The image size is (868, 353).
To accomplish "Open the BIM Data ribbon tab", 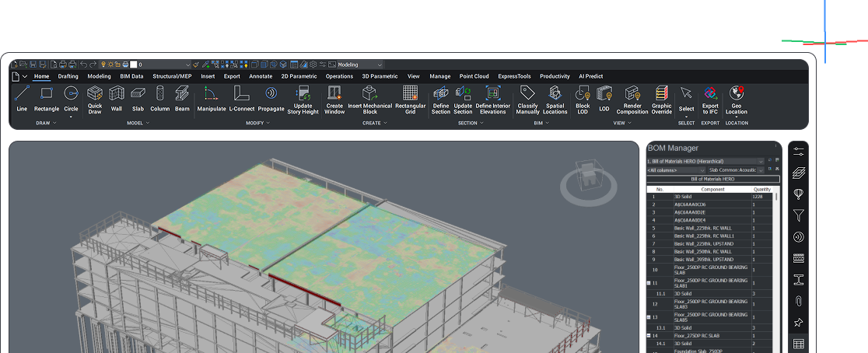I will pos(131,76).
